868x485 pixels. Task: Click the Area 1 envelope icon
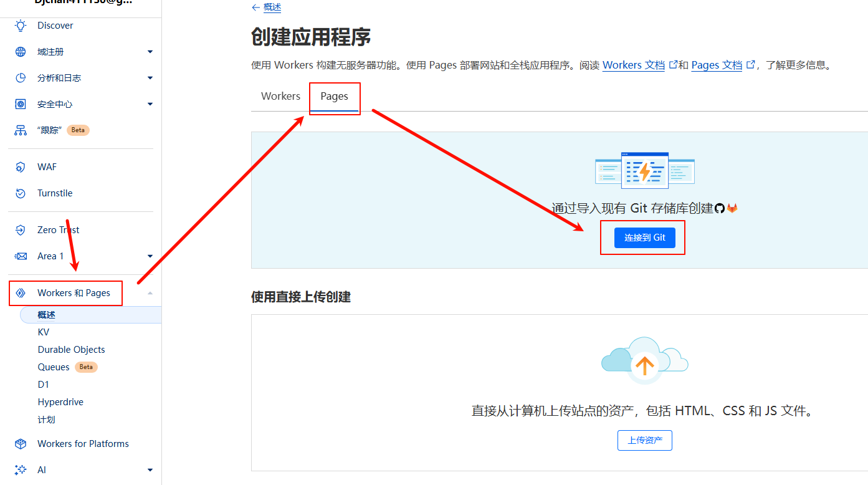click(21, 256)
